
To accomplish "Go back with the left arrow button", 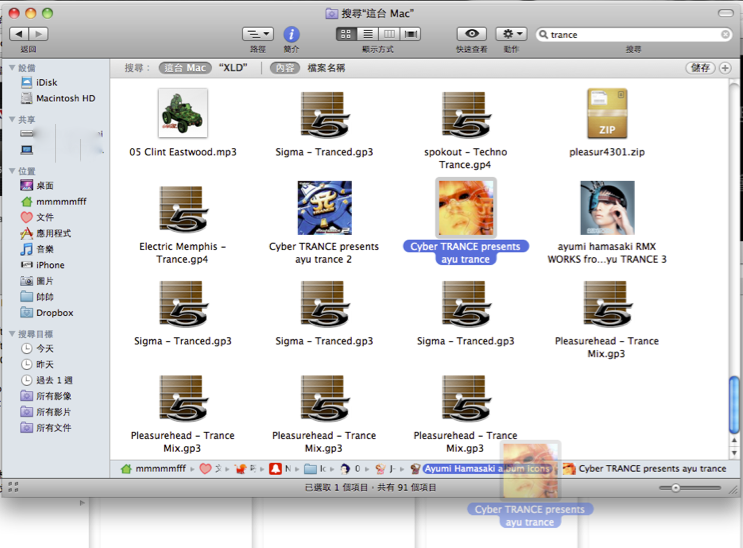I will point(19,34).
